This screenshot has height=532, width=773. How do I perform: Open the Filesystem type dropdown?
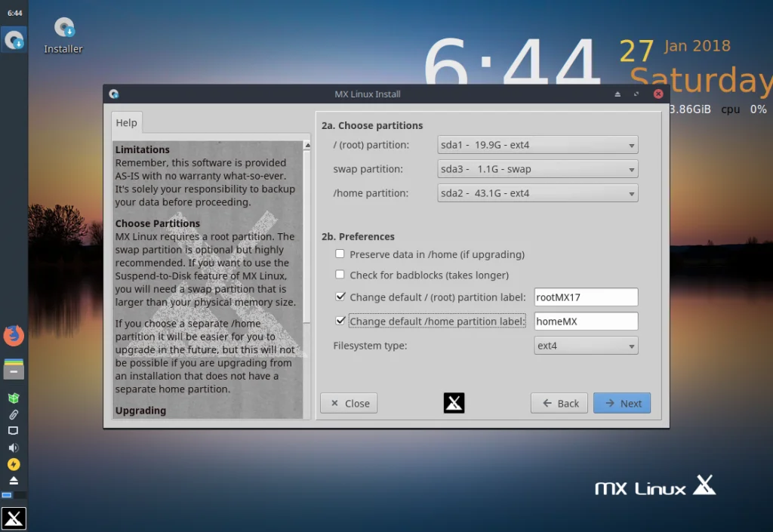[586, 346]
